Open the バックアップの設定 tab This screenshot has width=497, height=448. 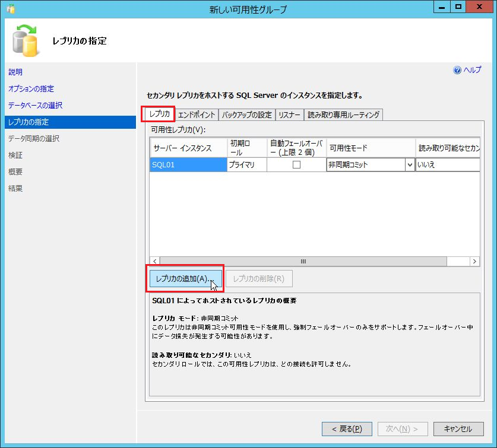(x=246, y=115)
